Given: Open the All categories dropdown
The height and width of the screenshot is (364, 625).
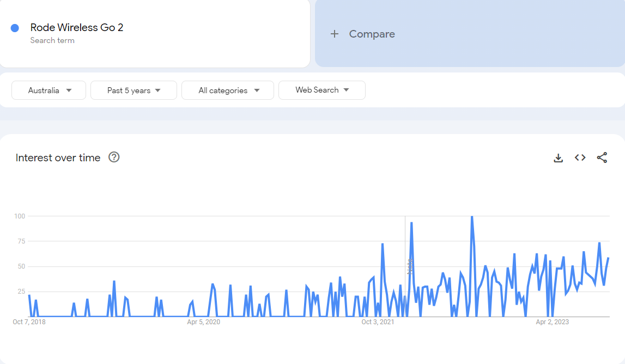Looking at the screenshot, I should (228, 90).
